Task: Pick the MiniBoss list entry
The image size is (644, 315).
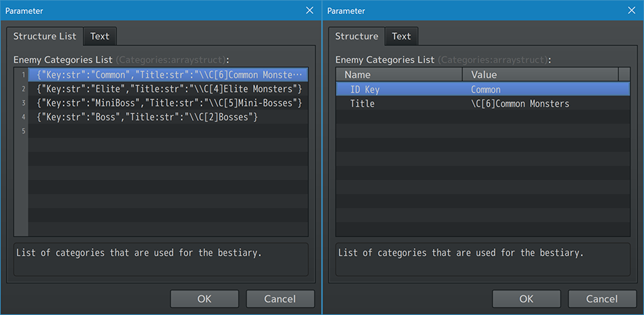Action: pyautogui.click(x=169, y=103)
